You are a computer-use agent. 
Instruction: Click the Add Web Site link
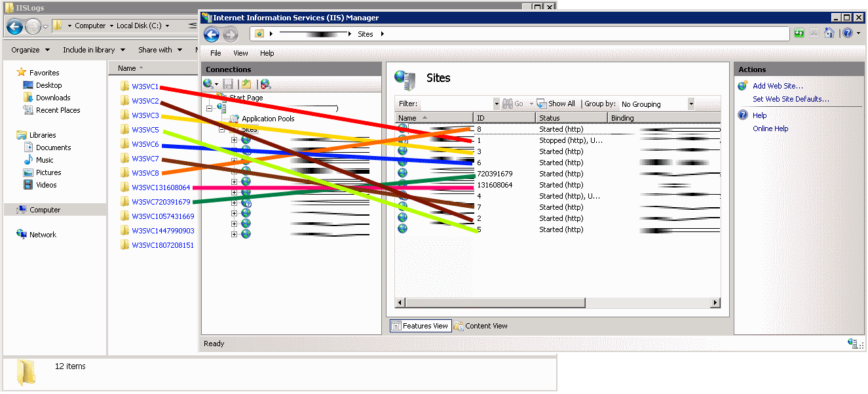(778, 86)
